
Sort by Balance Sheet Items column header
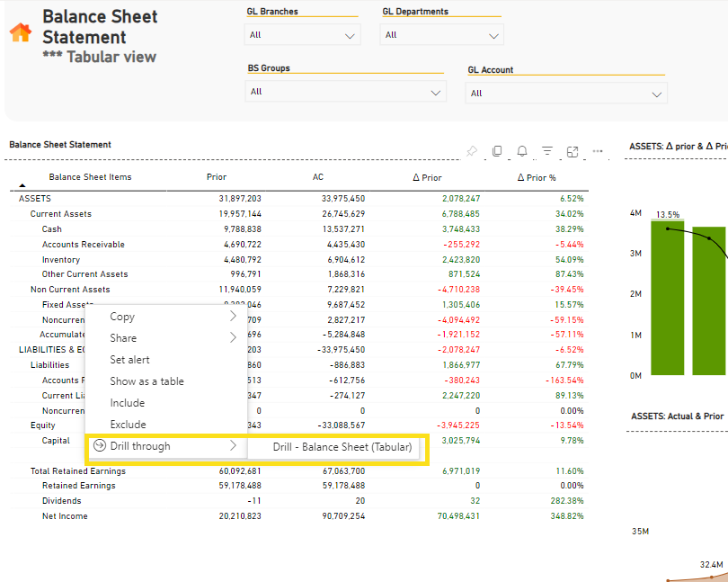click(x=90, y=177)
